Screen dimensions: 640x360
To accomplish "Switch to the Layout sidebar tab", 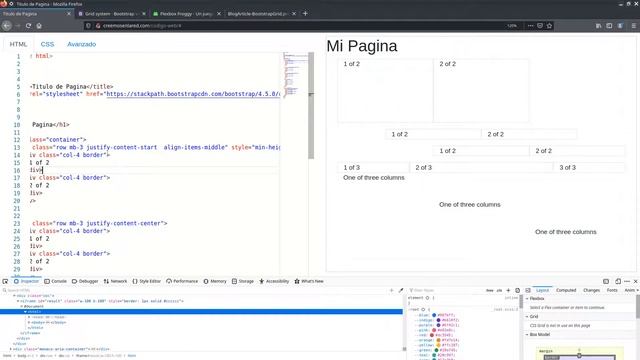I will 542,290.
